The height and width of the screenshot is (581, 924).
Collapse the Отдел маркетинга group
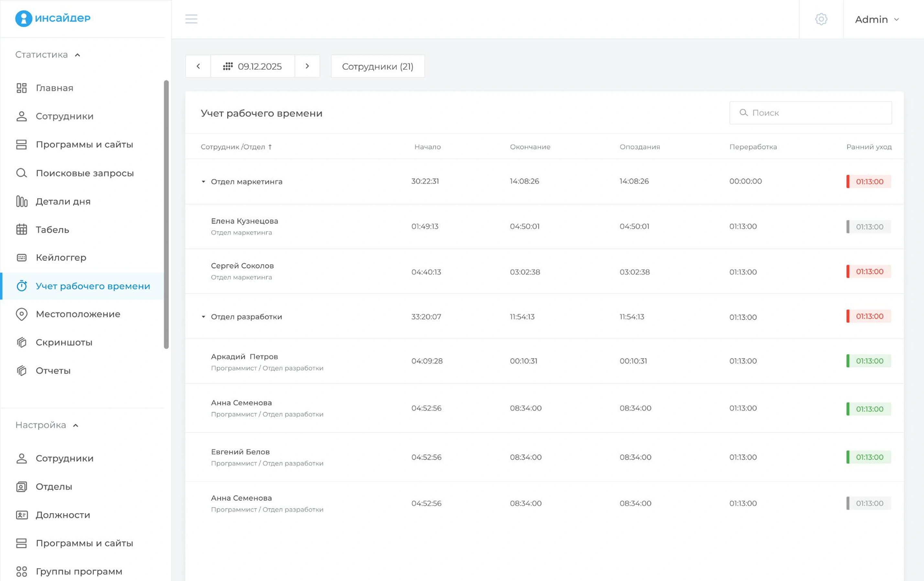203,182
